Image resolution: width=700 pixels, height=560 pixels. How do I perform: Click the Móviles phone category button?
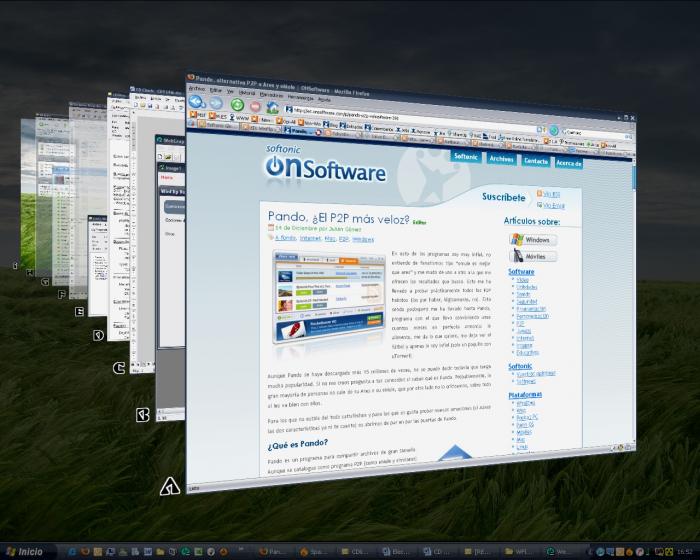coord(533,256)
